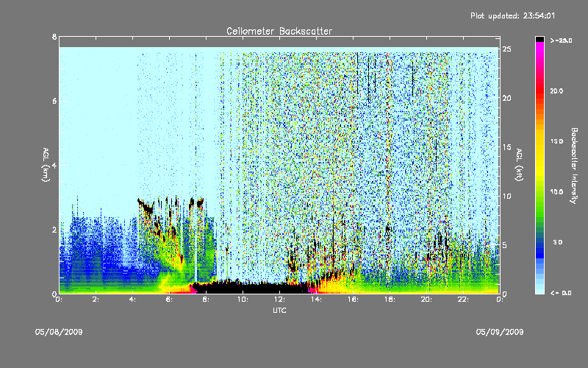Click the black cloud base near 3 km at 5 UTC

(x=146, y=207)
